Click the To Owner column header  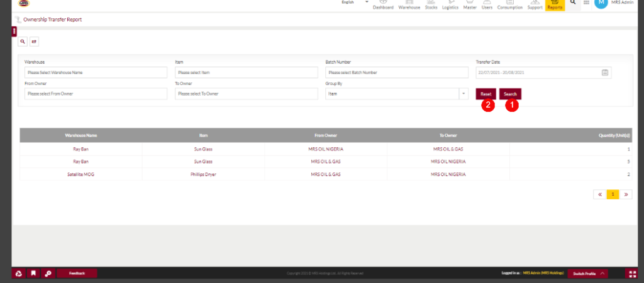(x=448, y=135)
